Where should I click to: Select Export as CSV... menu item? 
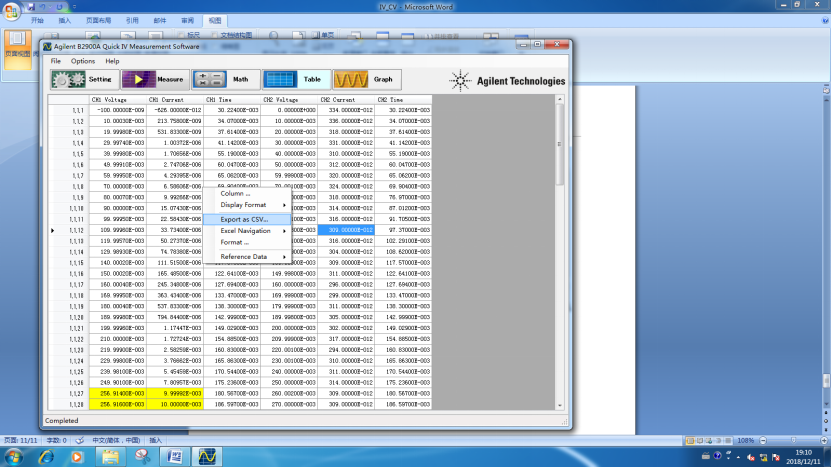(247, 219)
